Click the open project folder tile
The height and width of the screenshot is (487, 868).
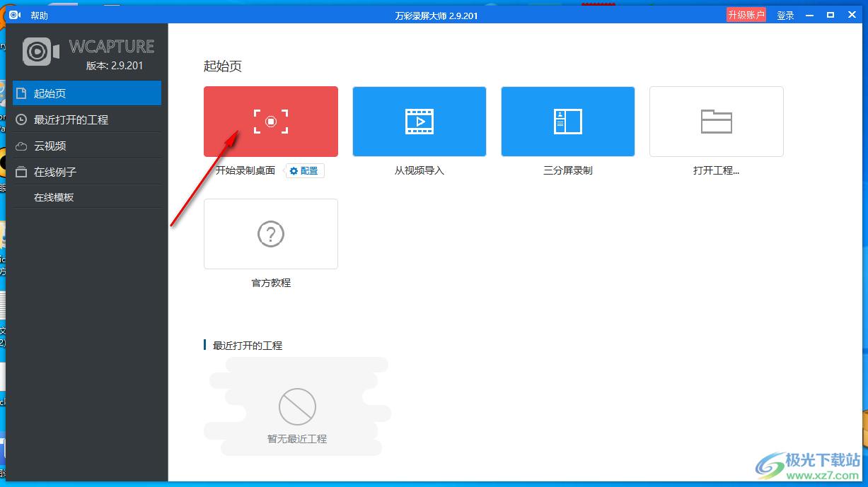[716, 122]
